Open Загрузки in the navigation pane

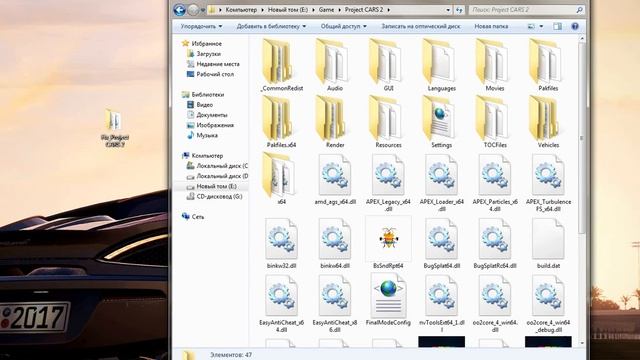tap(204, 54)
